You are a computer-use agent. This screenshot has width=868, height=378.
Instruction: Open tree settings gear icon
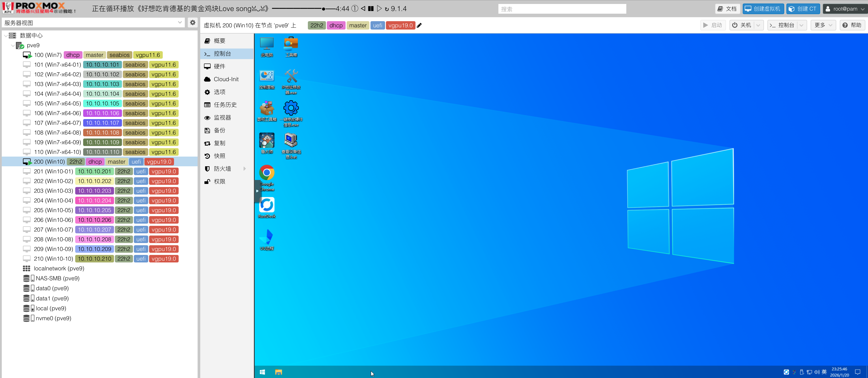pyautogui.click(x=192, y=22)
